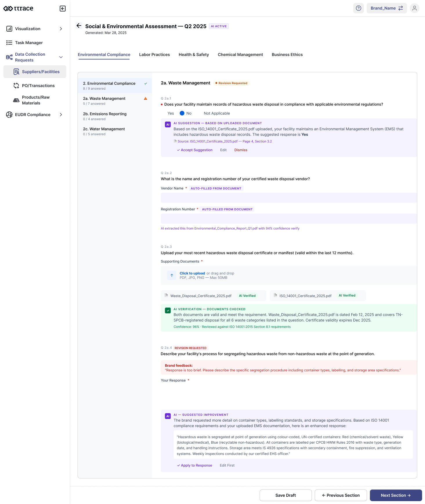Image resolution: width=425 pixels, height=504 pixels.
Task: Click the warning triangle on 2a. Waste Management
Action: pyautogui.click(x=146, y=99)
